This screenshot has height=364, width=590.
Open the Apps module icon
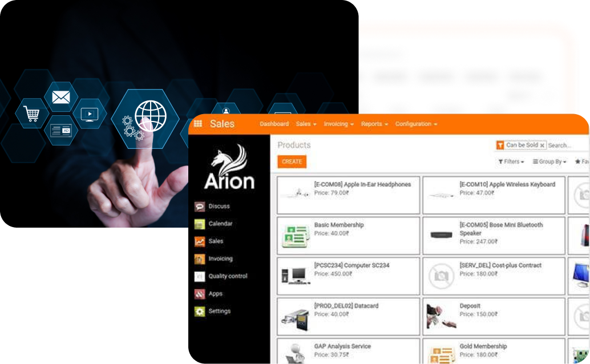[x=200, y=294]
